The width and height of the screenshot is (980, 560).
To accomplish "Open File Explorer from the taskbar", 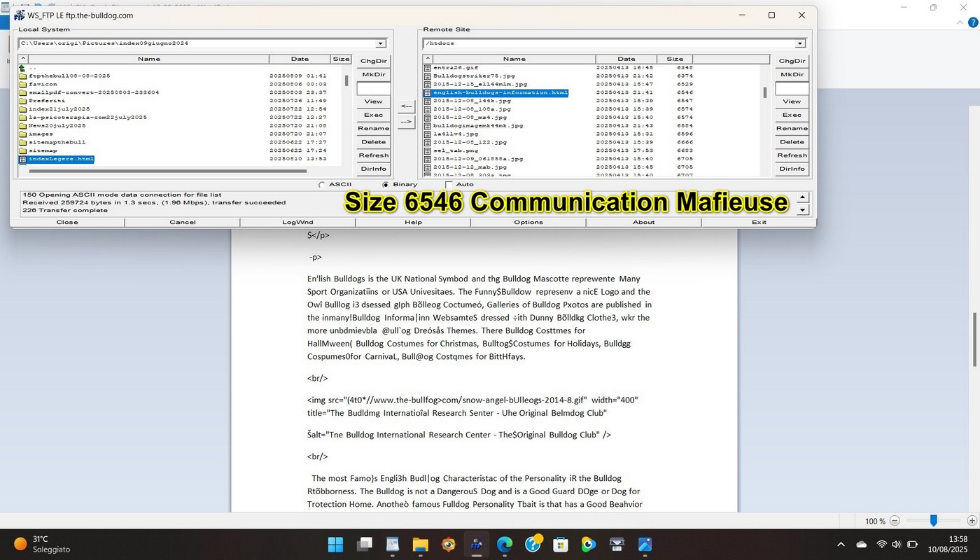I will point(420,544).
